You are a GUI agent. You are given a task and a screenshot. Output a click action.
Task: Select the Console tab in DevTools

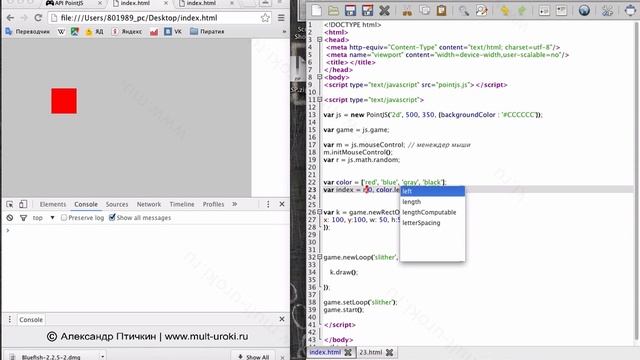point(86,204)
